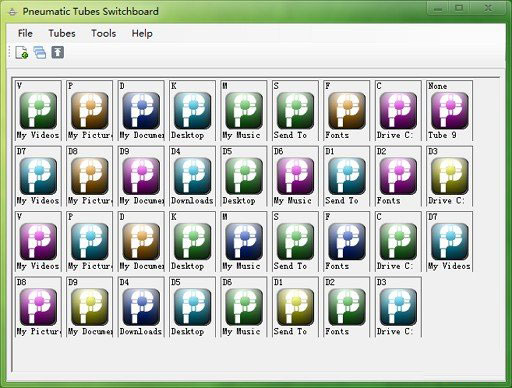Select the yellow My Documents tube with hotkey D9

click(90, 307)
